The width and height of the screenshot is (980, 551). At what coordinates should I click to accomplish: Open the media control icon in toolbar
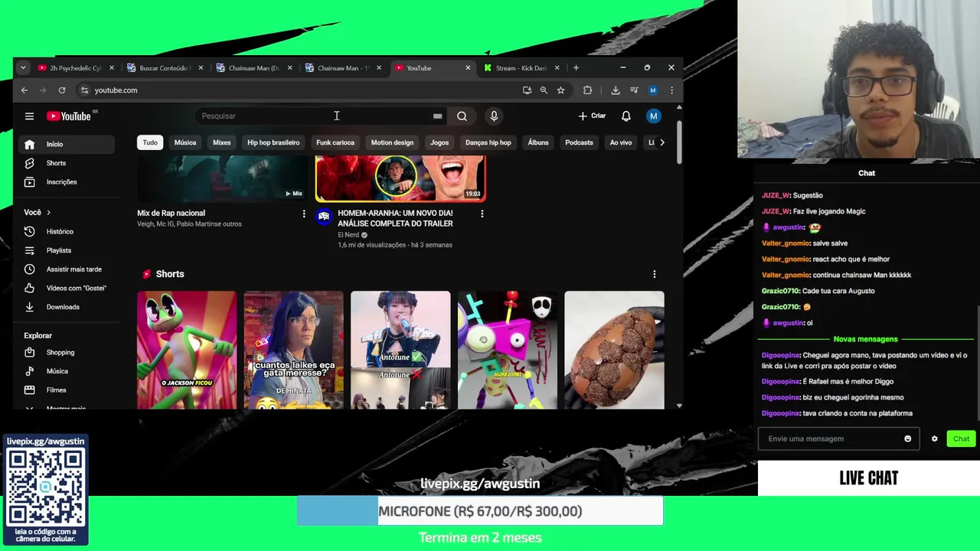click(x=634, y=90)
